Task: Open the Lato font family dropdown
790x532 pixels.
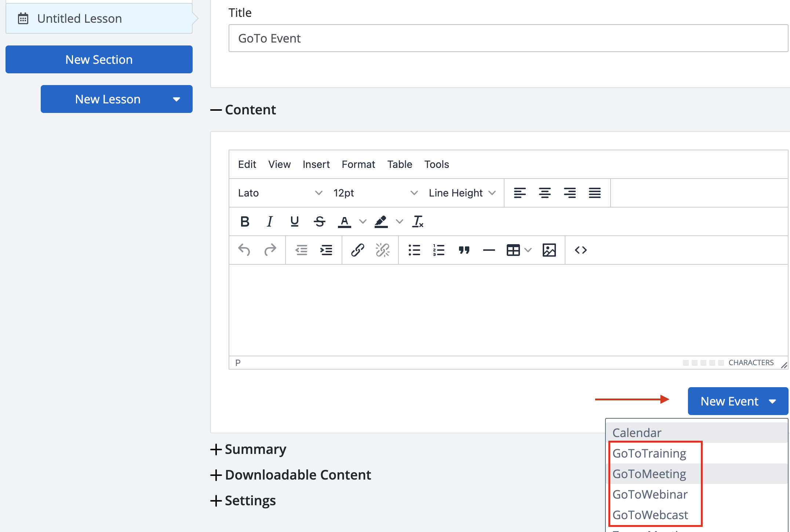Action: 280,193
